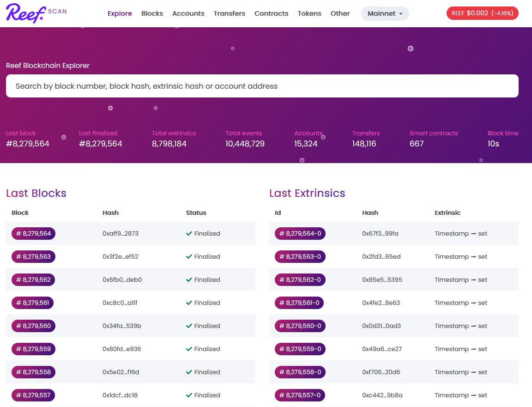Open the Accounts menu item
This screenshot has height=407, width=532.
188,13
